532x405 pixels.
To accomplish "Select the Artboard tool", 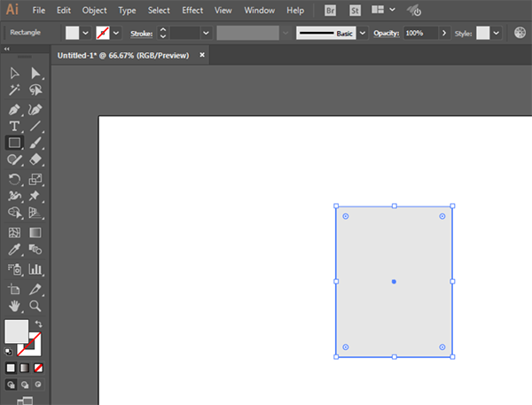I will [14, 289].
